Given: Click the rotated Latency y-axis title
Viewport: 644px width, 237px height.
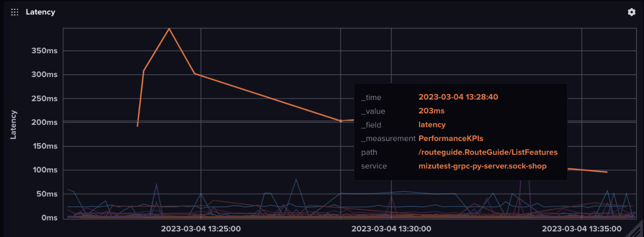Looking at the screenshot, I should [x=13, y=124].
